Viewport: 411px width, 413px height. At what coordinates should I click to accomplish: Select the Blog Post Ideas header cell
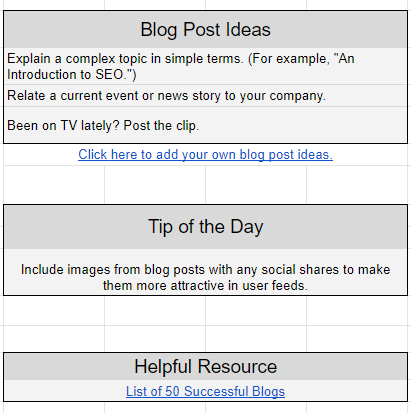205,30
